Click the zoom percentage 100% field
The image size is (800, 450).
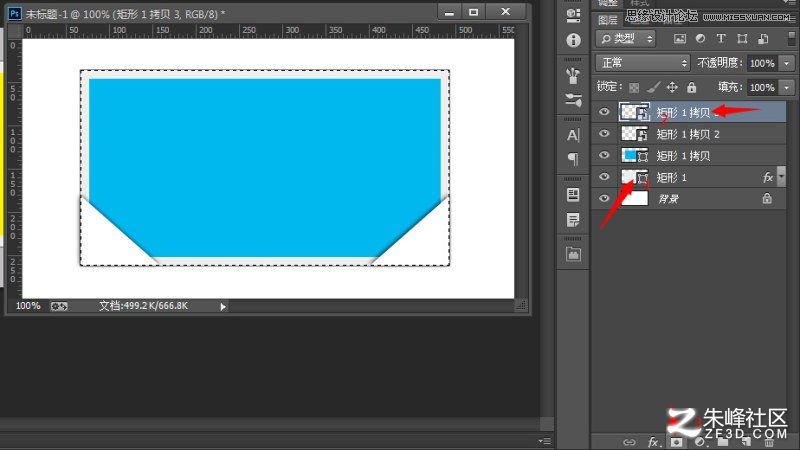click(28, 306)
